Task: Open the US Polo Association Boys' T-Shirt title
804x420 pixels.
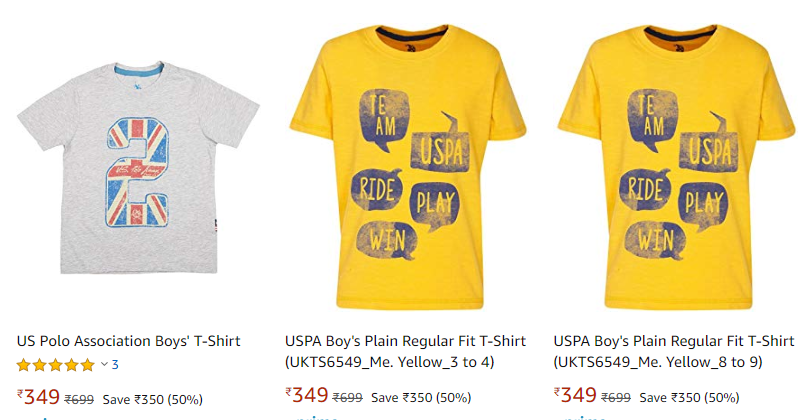Action: [128, 341]
